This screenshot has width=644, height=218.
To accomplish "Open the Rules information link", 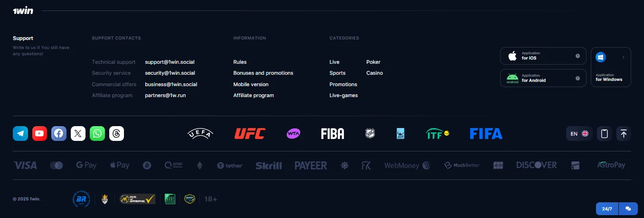I will click(240, 62).
